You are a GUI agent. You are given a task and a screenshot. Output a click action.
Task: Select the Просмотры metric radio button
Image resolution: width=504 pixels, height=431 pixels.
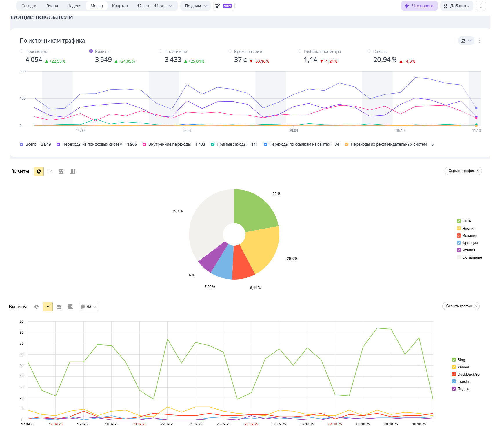coord(21,51)
